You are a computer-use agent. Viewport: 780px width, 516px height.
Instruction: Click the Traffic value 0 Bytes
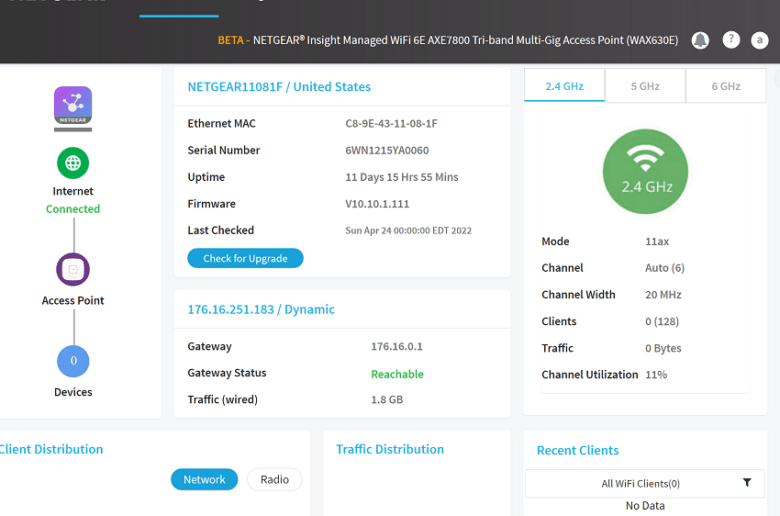pos(663,348)
